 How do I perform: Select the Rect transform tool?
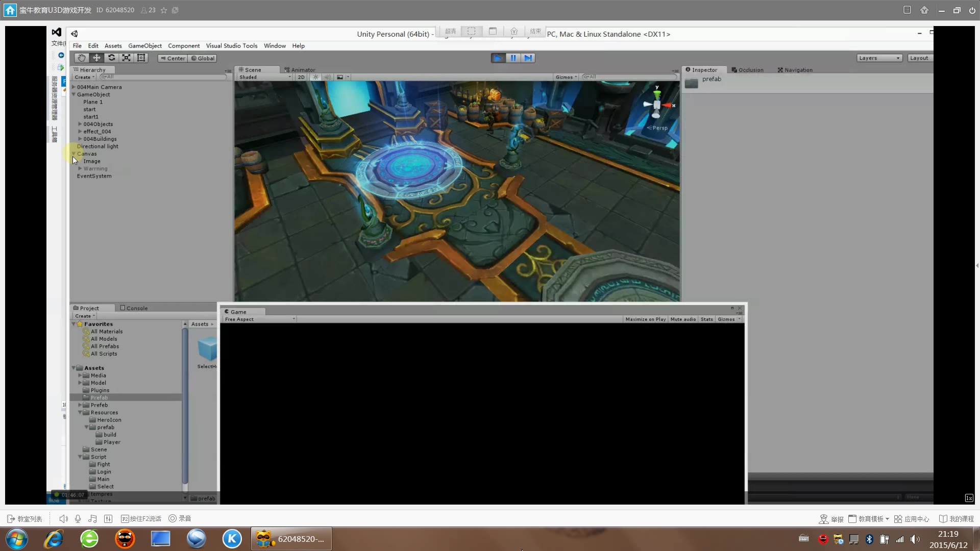[141, 58]
